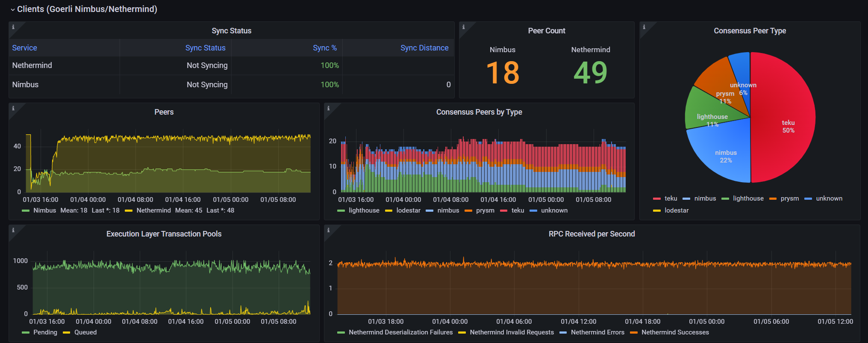
Task: Click Nethermind row Not Syncing cell
Action: (176, 65)
